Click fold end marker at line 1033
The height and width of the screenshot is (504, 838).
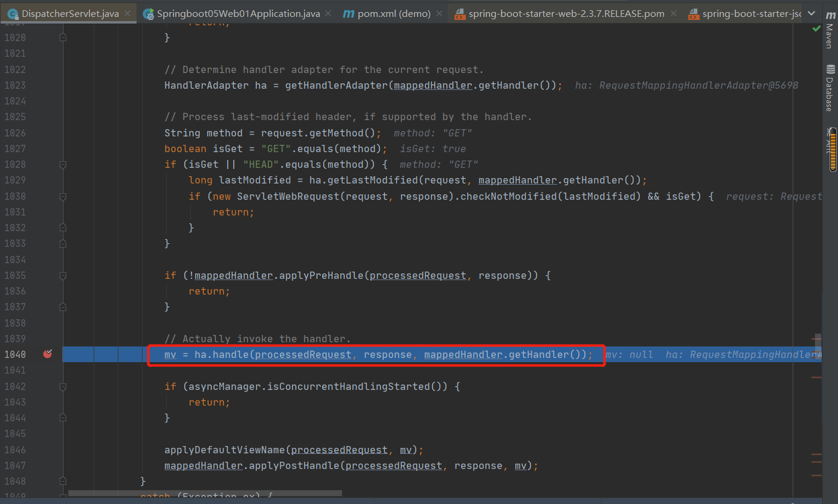(63, 243)
